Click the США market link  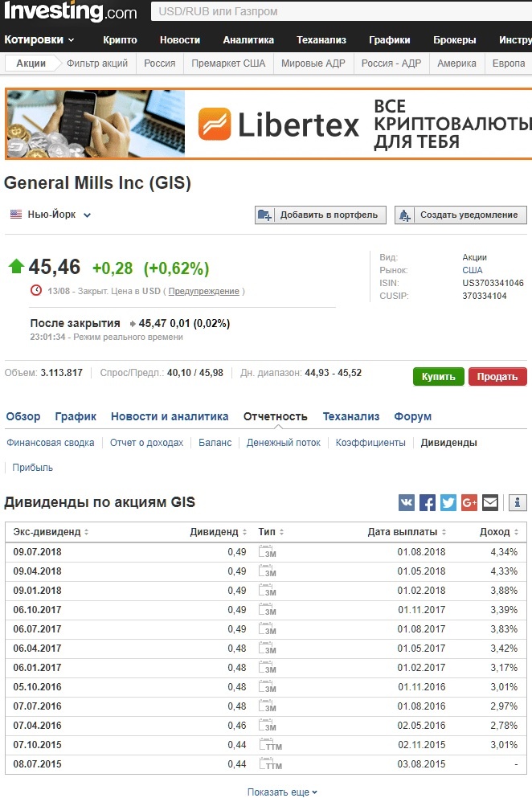point(472,270)
